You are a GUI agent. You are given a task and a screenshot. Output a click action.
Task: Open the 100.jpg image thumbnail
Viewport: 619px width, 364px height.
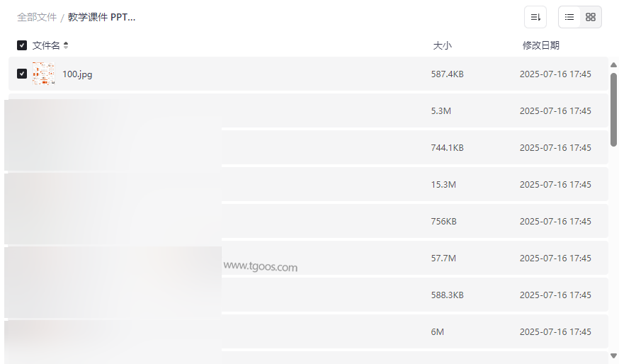[x=43, y=74]
